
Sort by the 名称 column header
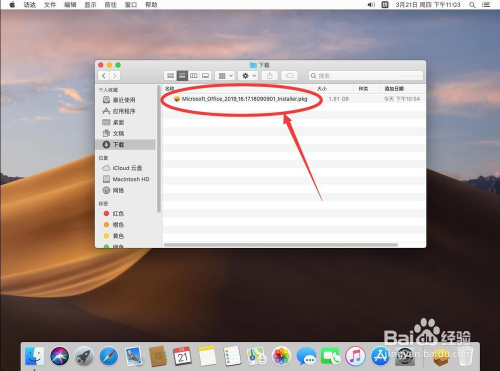click(x=237, y=89)
